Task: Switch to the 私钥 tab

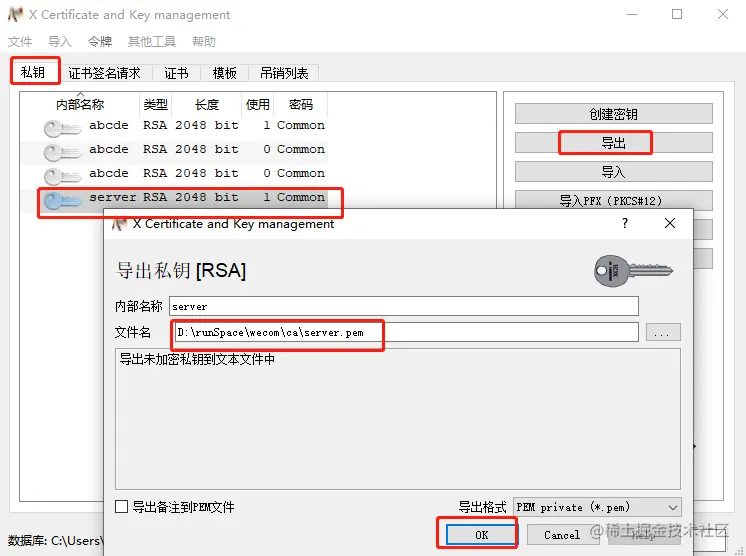Action: pos(35,72)
